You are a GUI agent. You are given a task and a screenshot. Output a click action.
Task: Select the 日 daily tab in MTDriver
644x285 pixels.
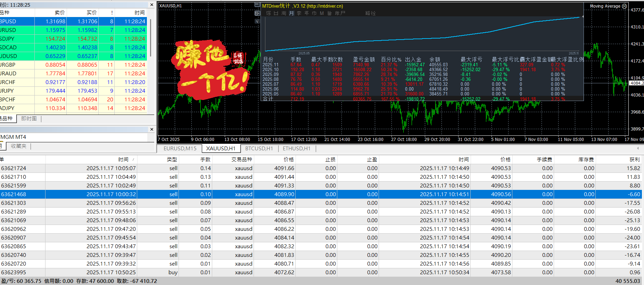(x=276, y=13)
